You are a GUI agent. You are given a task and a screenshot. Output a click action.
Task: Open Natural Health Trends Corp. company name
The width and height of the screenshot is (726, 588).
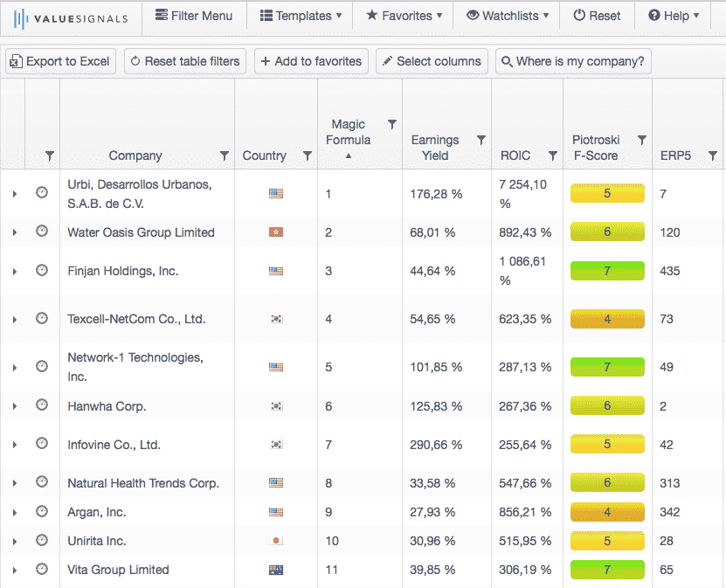(x=143, y=483)
